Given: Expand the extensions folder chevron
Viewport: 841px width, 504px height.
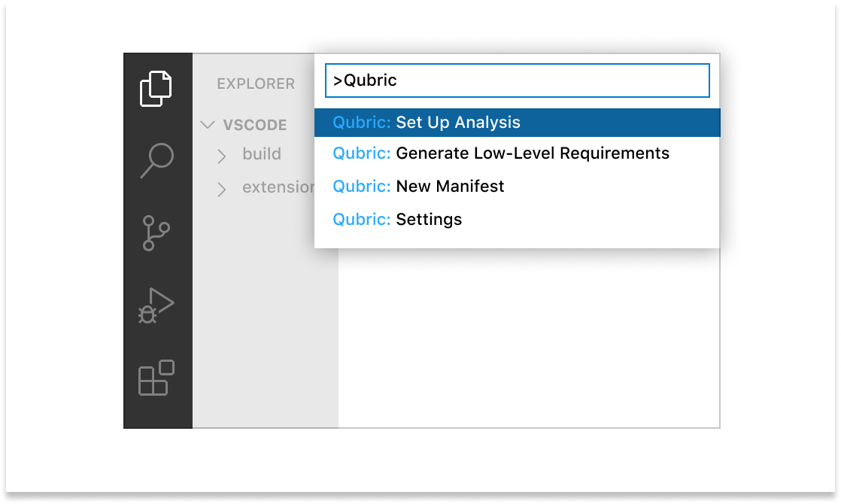Looking at the screenshot, I should [x=221, y=189].
